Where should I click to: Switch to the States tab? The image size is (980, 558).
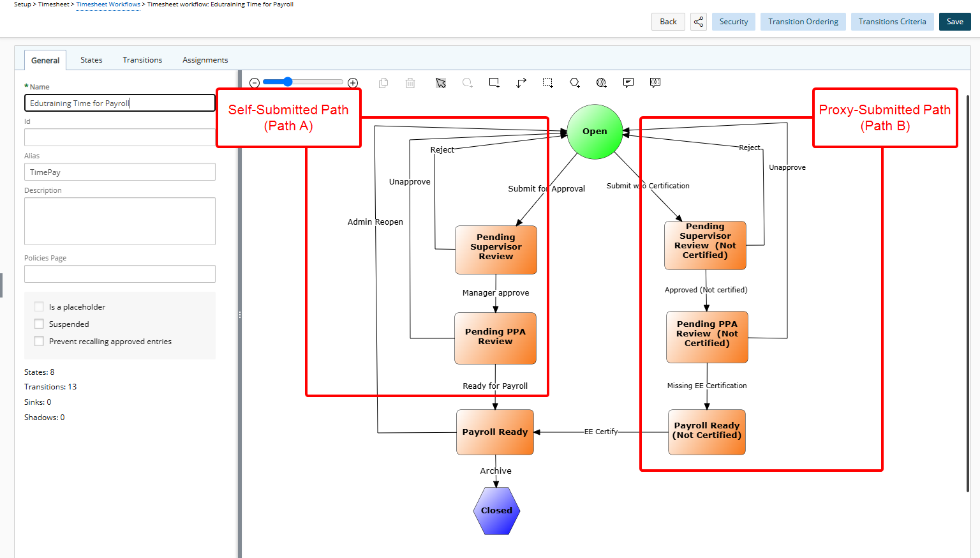coord(91,60)
